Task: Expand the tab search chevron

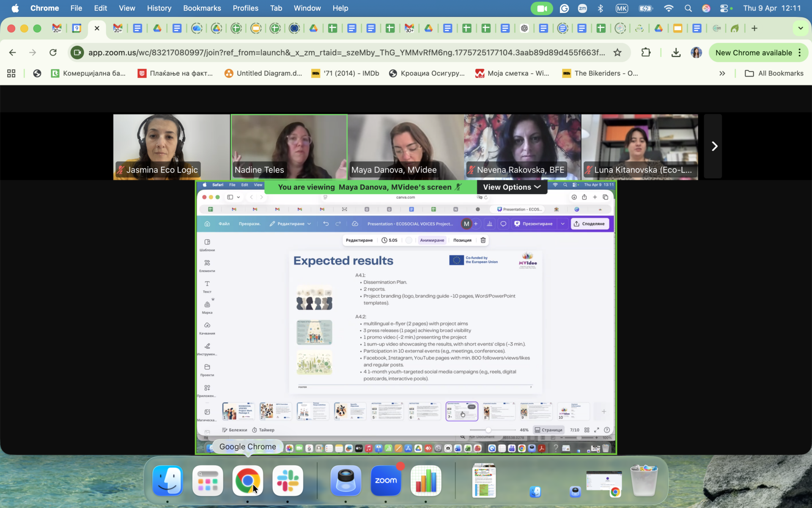Action: (x=800, y=28)
